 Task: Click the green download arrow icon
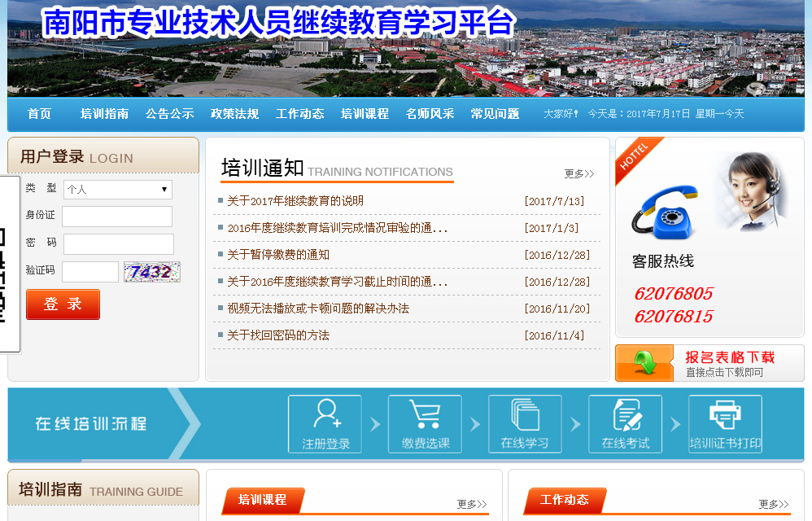(x=645, y=363)
